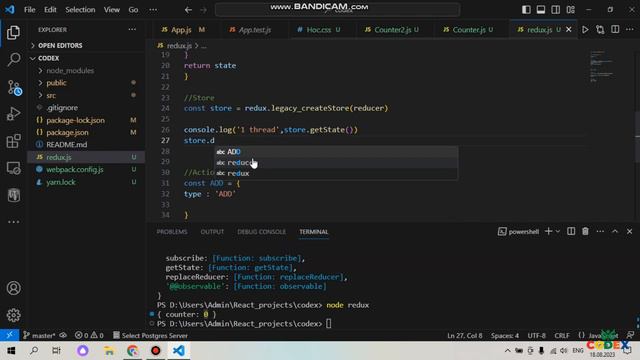
Task: Create a new terminal
Action: [549, 231]
